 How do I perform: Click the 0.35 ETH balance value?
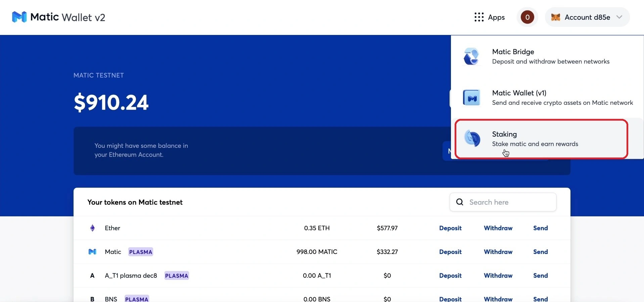pos(317,228)
